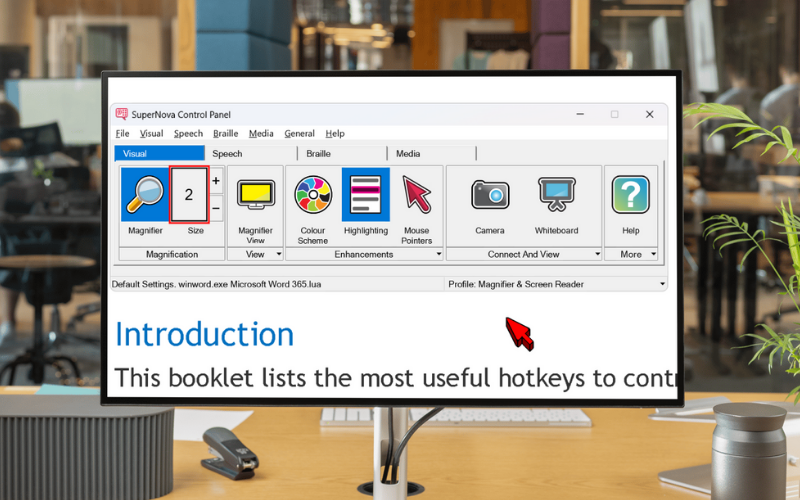Open the Braille menu

click(x=226, y=133)
